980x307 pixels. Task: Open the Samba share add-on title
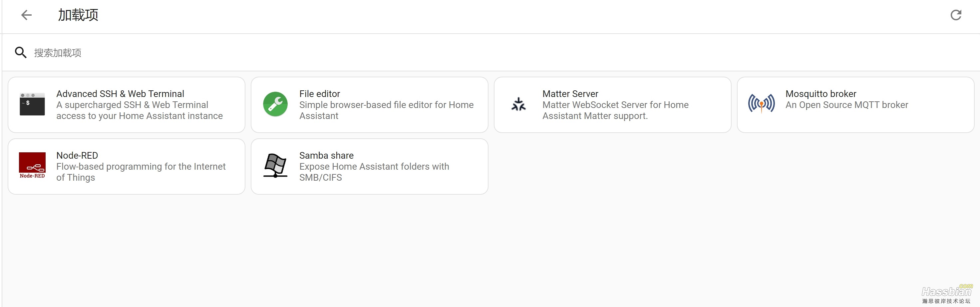[x=326, y=155]
